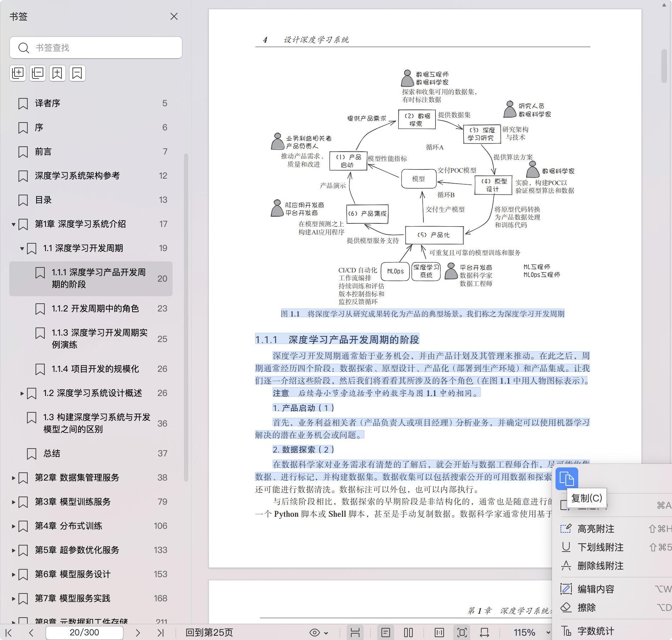Screen dimensions: 672x640
Task: Click the expand all bookmarks icon
Action: pyautogui.click(x=18, y=73)
